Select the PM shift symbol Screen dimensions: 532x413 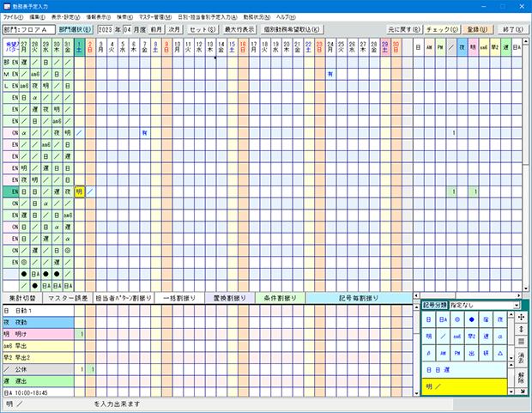456,353
